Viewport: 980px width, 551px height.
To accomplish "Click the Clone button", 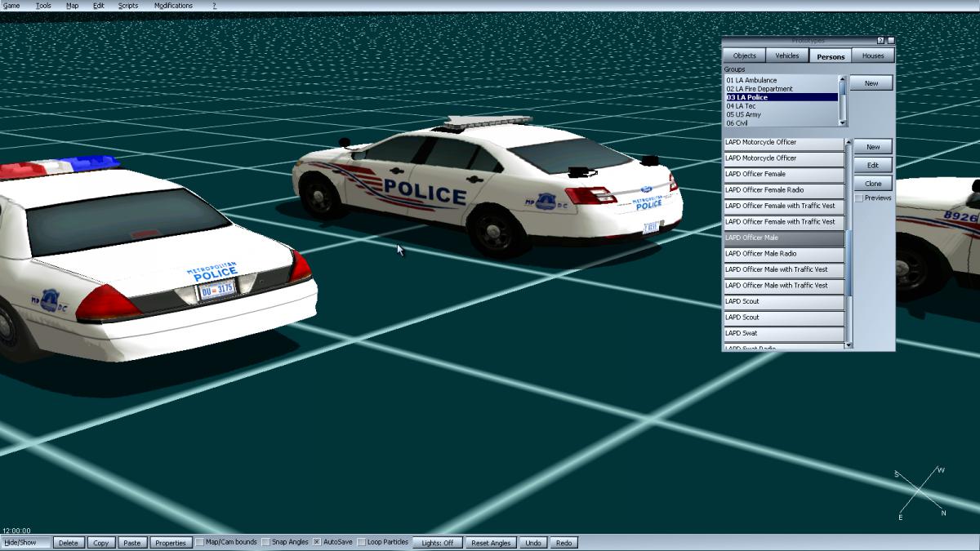I will [x=873, y=184].
